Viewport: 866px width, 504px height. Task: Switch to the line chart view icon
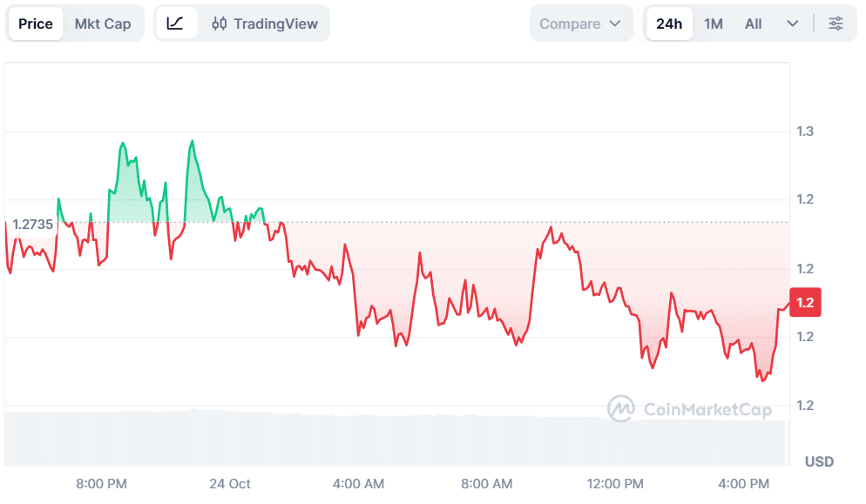click(x=175, y=24)
